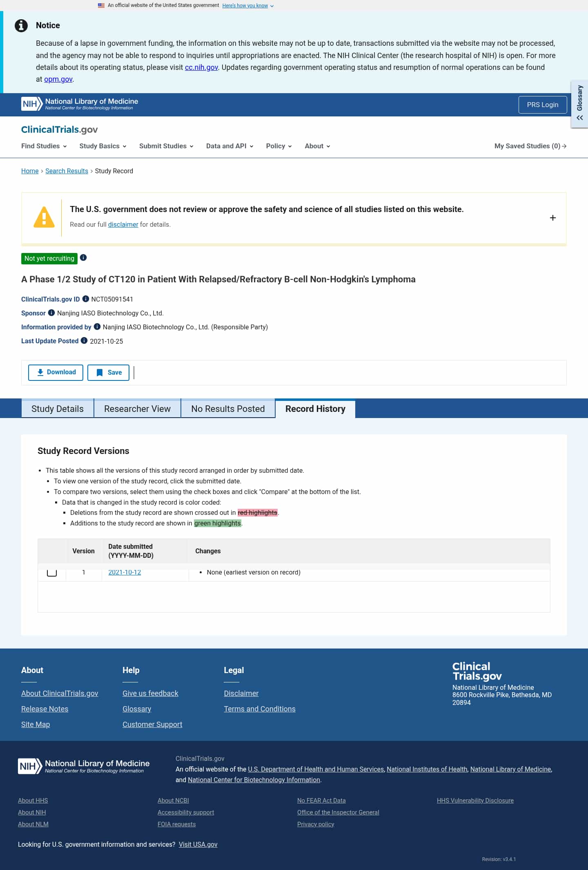
Task: Return to Search Results via breadcrumb
Action: pyautogui.click(x=67, y=171)
